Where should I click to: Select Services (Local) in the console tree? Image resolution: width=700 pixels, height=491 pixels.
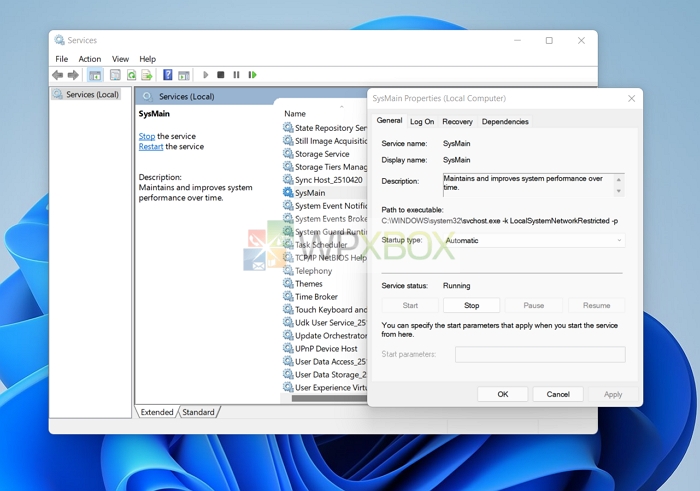coord(87,94)
